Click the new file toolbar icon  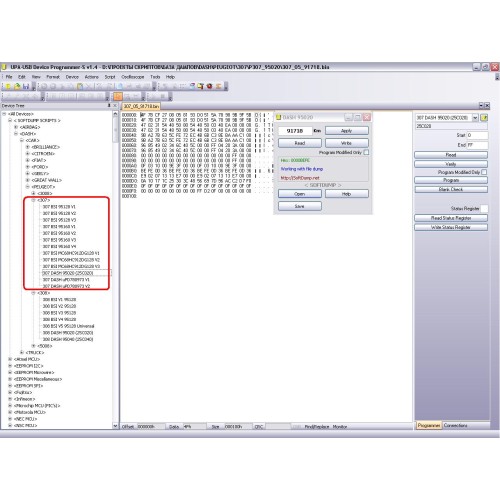click(x=8, y=87)
